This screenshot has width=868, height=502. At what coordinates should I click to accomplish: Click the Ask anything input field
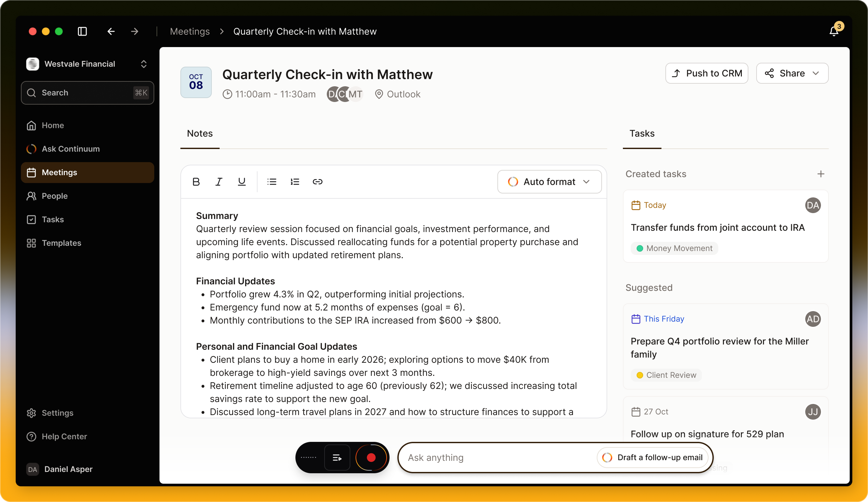click(x=496, y=458)
